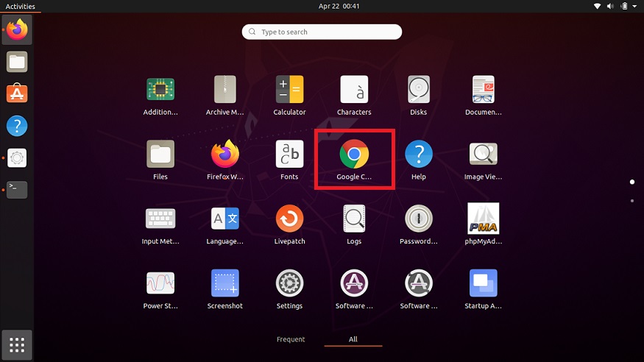Open Additional Drivers app icon
Screen dimensions: 644x362
pyautogui.click(x=160, y=90)
